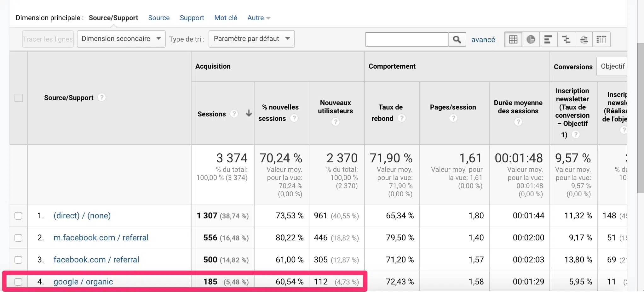Screen dimensions: 644x292
Task: Click the 1 307 sessions cell
Action: (x=207, y=216)
